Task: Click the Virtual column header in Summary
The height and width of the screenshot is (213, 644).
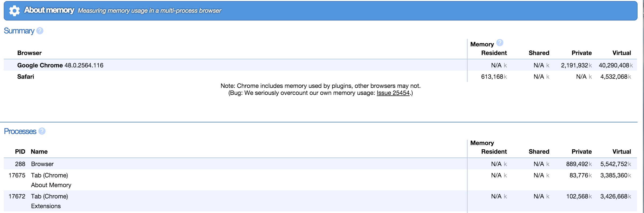Action: (x=622, y=53)
